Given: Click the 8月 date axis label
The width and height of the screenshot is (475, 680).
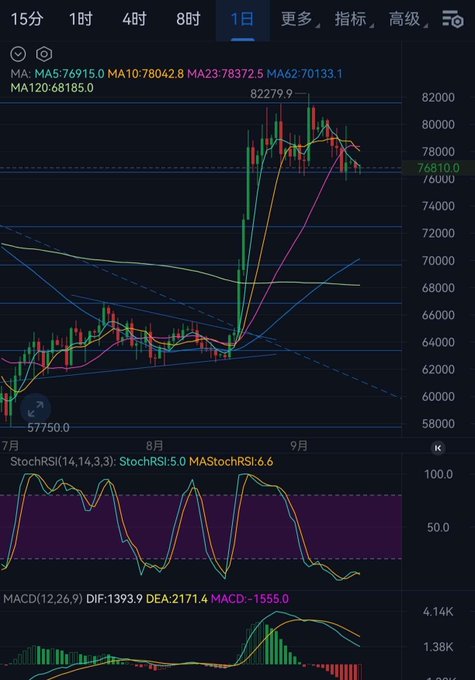Looking at the screenshot, I should pos(154,446).
